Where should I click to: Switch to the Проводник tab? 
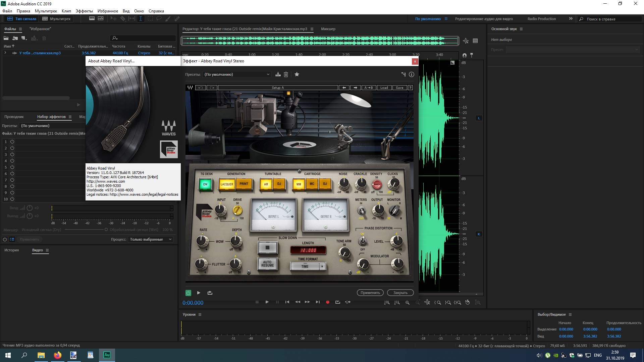[14, 117]
